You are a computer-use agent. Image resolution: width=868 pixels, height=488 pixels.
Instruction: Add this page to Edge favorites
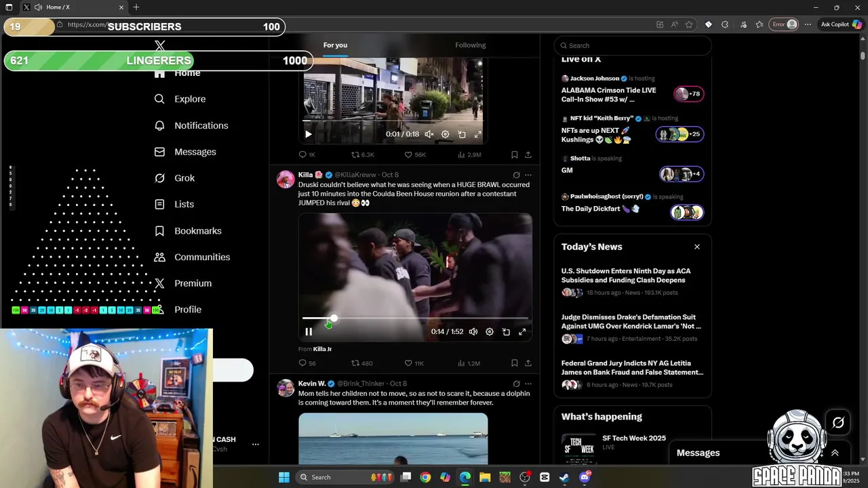coord(689,24)
